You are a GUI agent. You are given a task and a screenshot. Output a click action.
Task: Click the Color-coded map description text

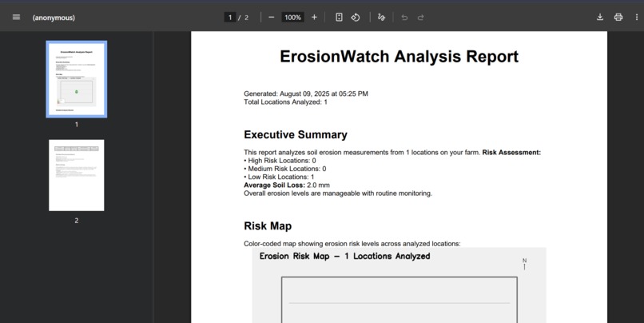click(x=352, y=244)
